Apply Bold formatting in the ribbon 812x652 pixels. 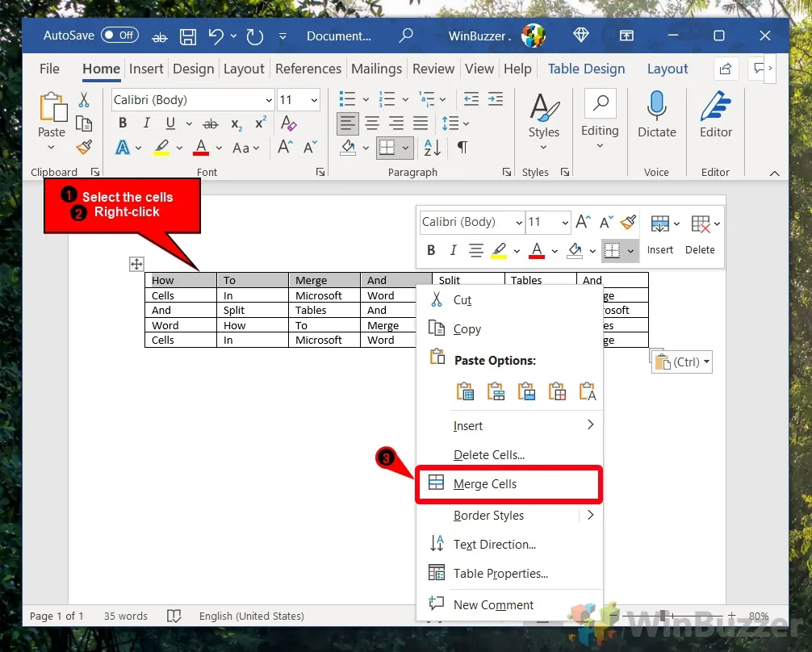[x=123, y=123]
